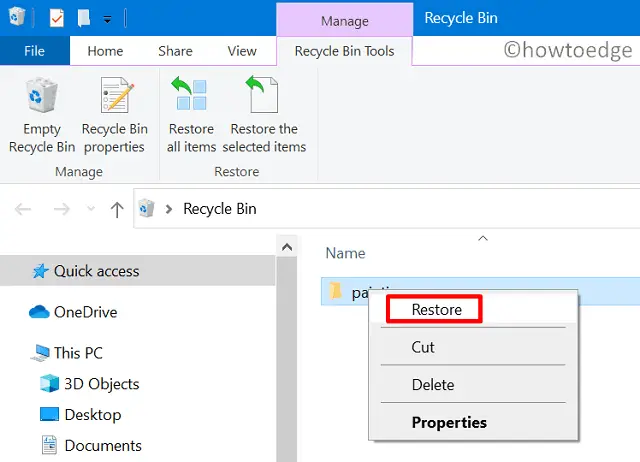The image size is (640, 462).
Task: Click the Desktop monitor icon
Action: click(49, 414)
